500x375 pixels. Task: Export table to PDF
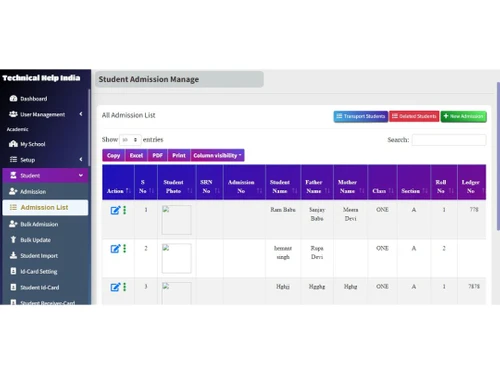(158, 155)
